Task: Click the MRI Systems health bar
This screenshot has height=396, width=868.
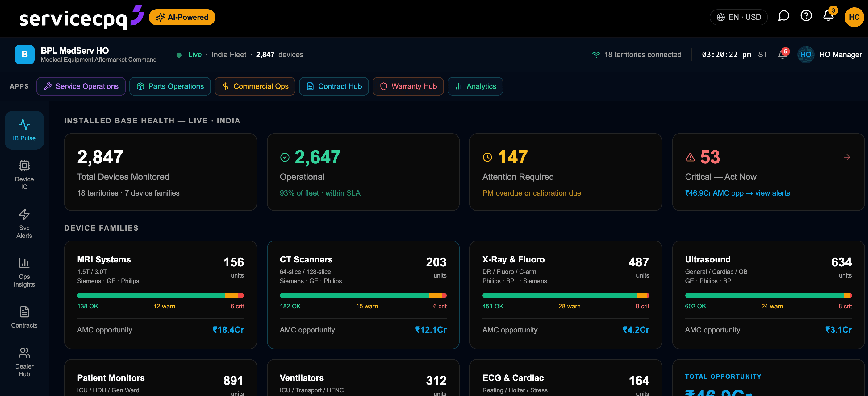Action: click(x=161, y=296)
